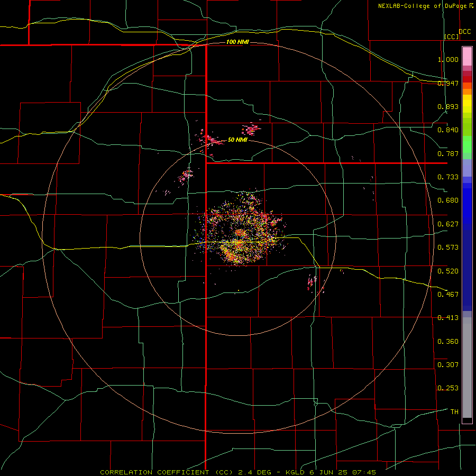Viewport: 476px width, 476px height.
Task: Click the 0.680 color scale value
Action: point(448,200)
